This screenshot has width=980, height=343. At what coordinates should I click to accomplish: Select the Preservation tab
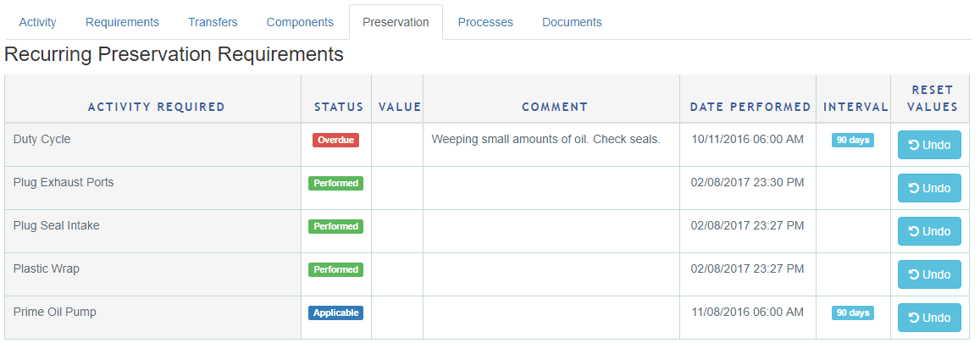pyautogui.click(x=396, y=23)
